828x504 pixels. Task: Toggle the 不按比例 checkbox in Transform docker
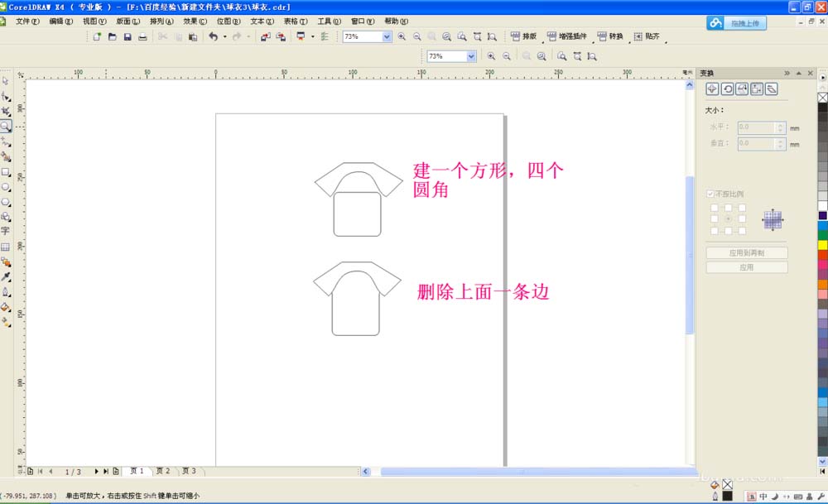coord(710,193)
